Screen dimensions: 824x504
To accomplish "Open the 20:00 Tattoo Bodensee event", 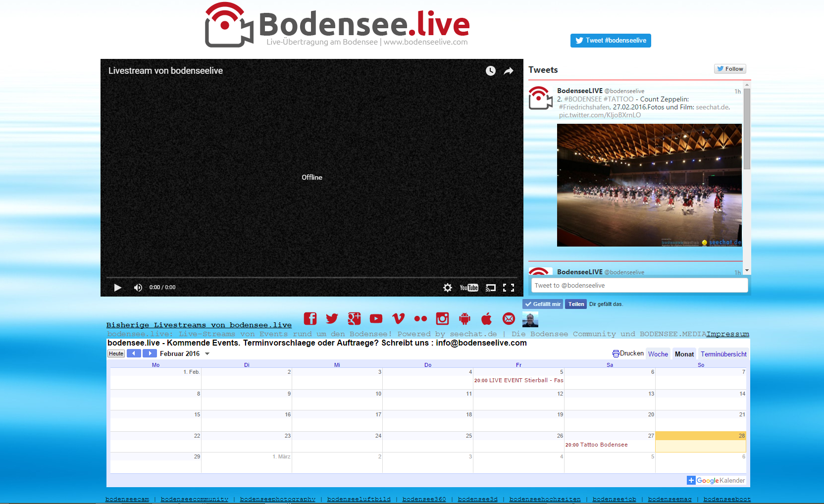I will click(x=597, y=445).
